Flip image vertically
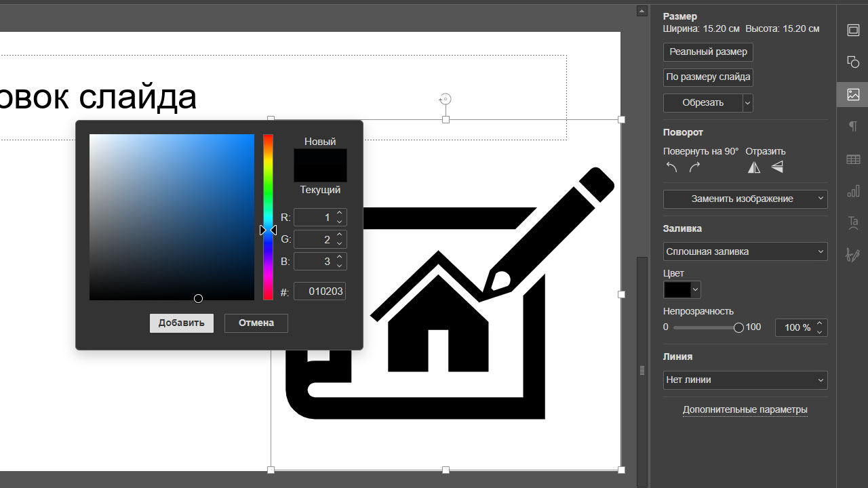 coord(777,167)
